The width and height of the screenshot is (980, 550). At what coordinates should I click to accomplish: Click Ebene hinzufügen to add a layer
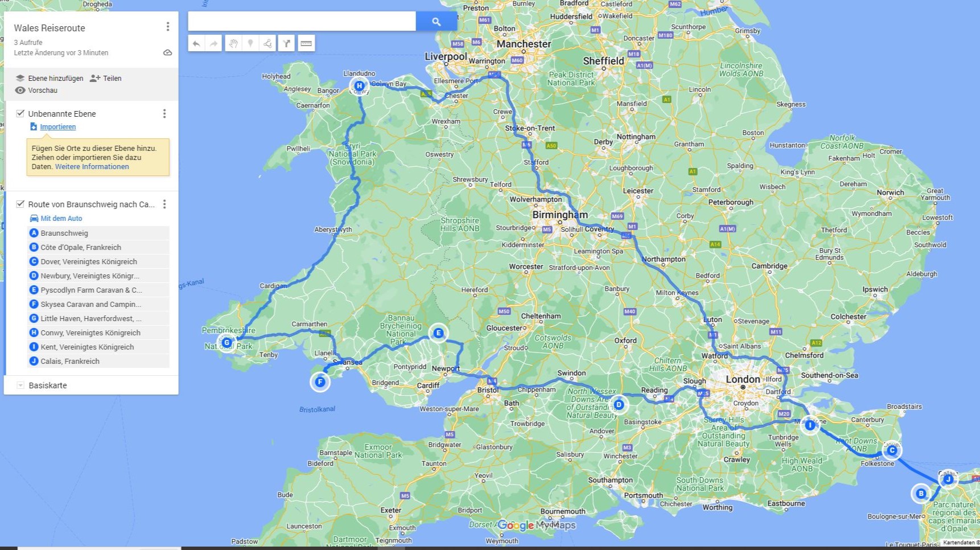(50, 78)
